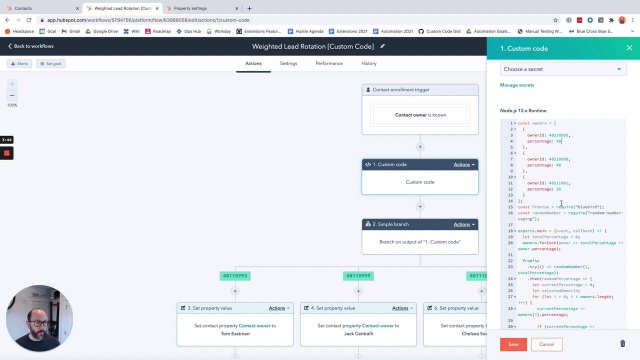Open the Hustle Agenda bookmark
Viewport: 640px width, 360px height.
[x=305, y=31]
